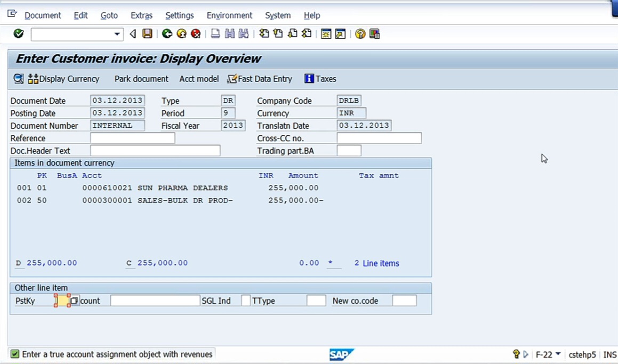Click the red Cancel icon
The height and width of the screenshot is (364, 618).
196,34
